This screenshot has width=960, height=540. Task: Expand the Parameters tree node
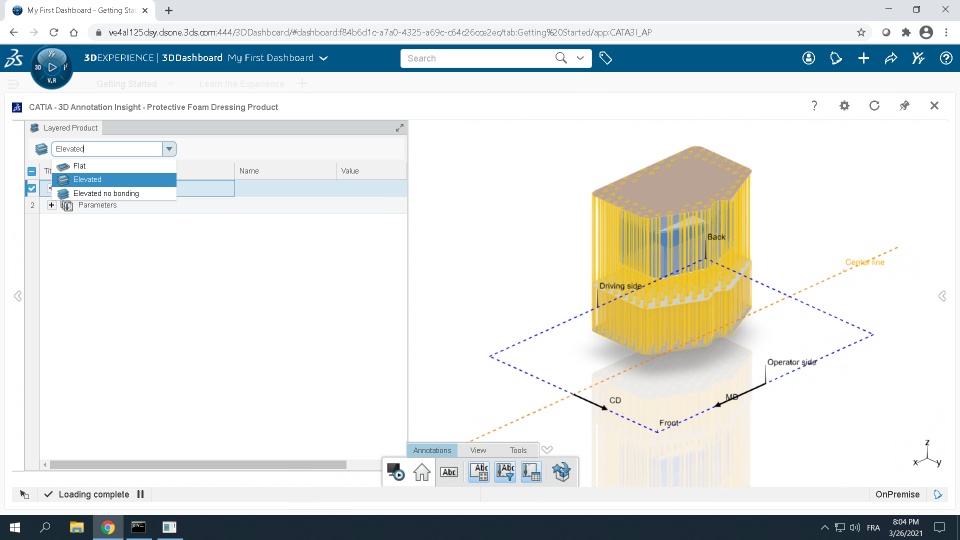tap(51, 205)
